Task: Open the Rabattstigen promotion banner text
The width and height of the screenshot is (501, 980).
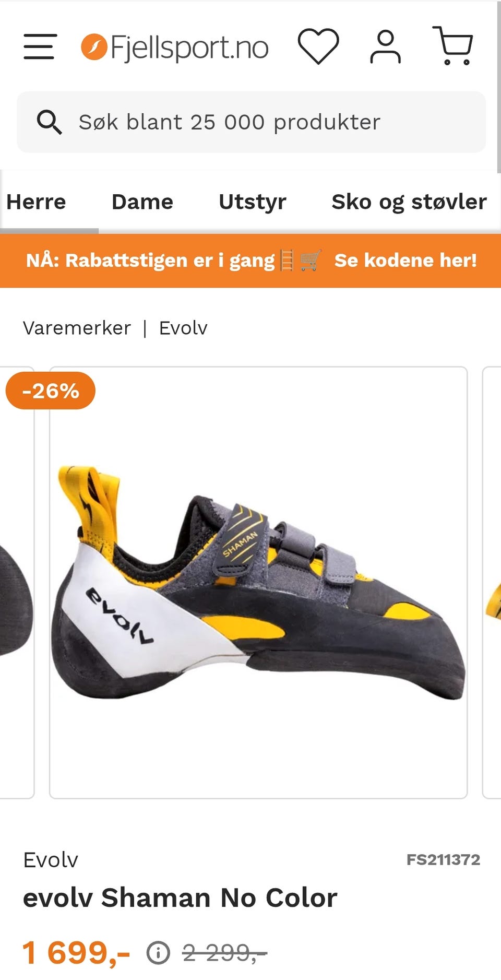Action: pyautogui.click(x=150, y=260)
